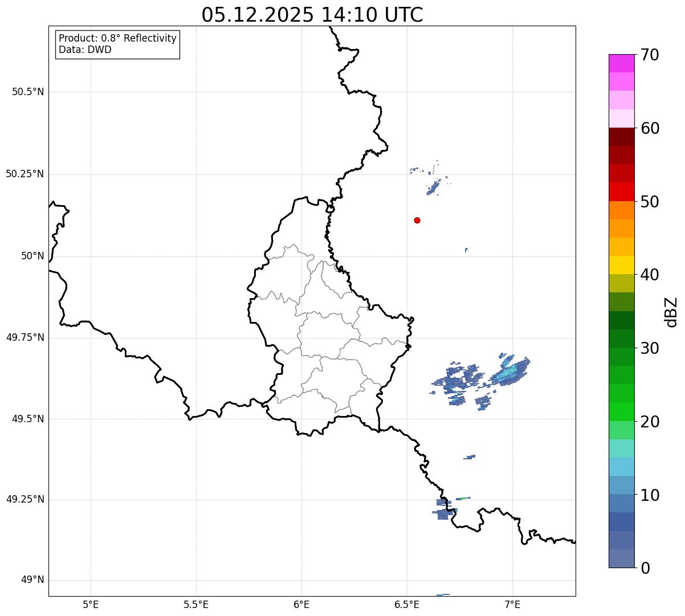Click the bright red swatch just above 50
The width and height of the screenshot is (685, 616).
[x=622, y=192]
